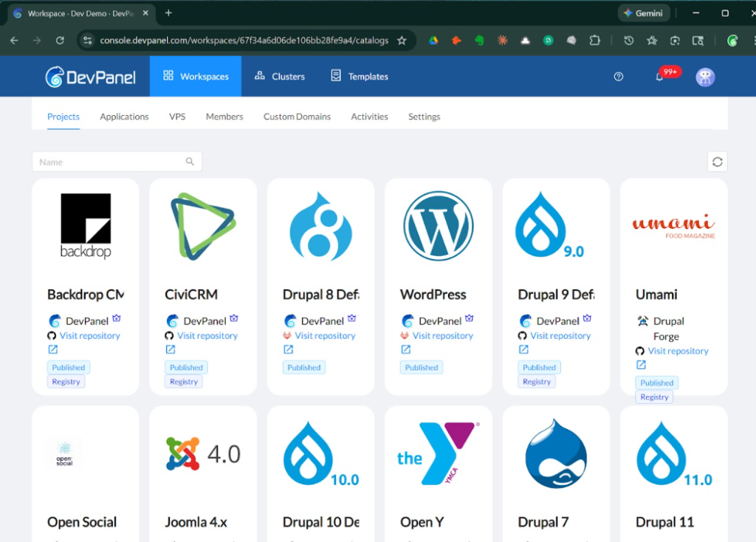Click the notifications bell with 99+ badge
The image size is (756, 542).
659,76
